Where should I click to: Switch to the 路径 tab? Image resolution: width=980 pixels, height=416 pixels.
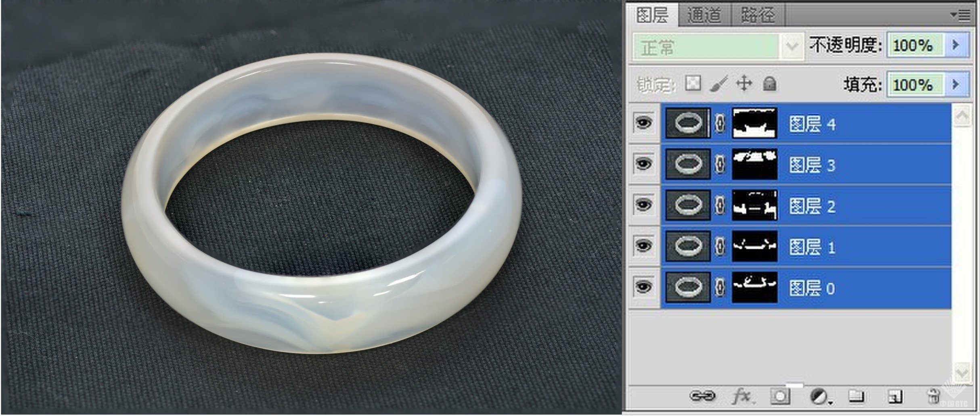point(758,15)
